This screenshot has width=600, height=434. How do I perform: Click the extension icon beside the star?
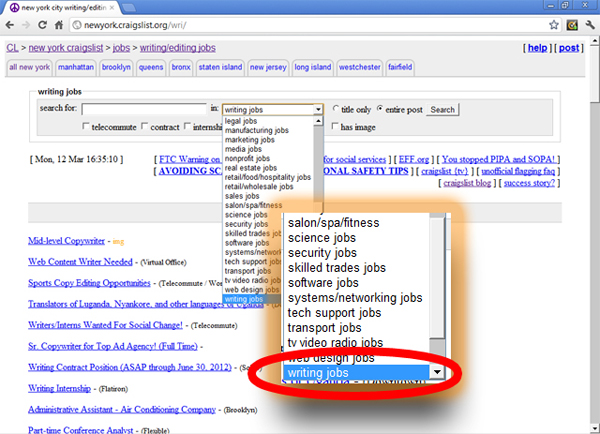pos(572,25)
